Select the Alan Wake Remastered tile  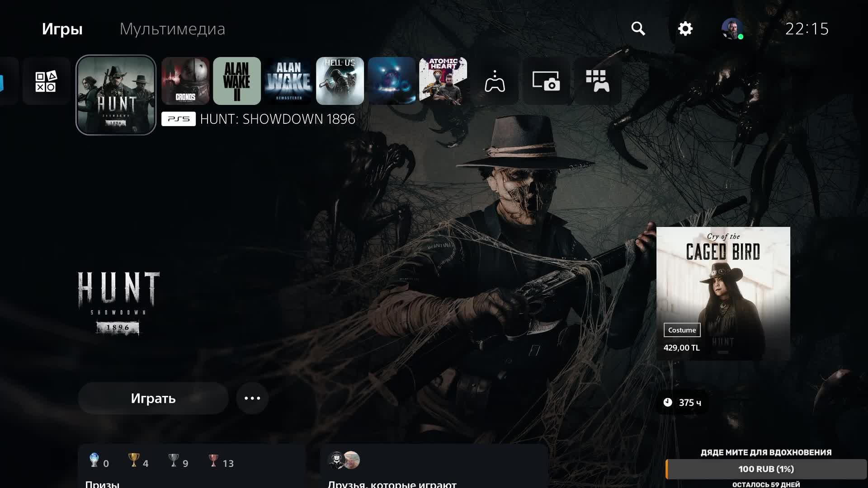pos(288,81)
